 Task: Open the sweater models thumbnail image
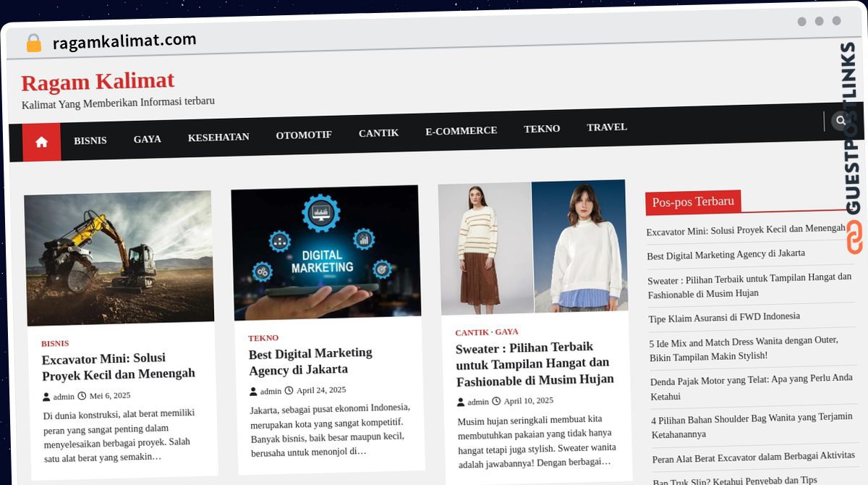pos(532,248)
